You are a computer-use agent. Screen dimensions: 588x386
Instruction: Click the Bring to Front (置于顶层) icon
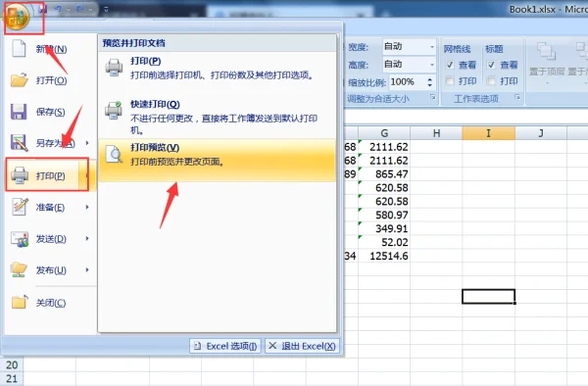pyautogui.click(x=546, y=51)
